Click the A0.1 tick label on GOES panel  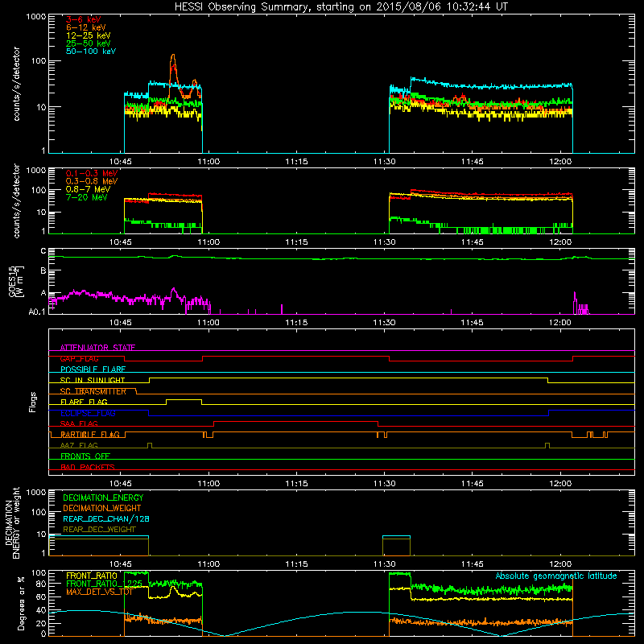click(37, 312)
